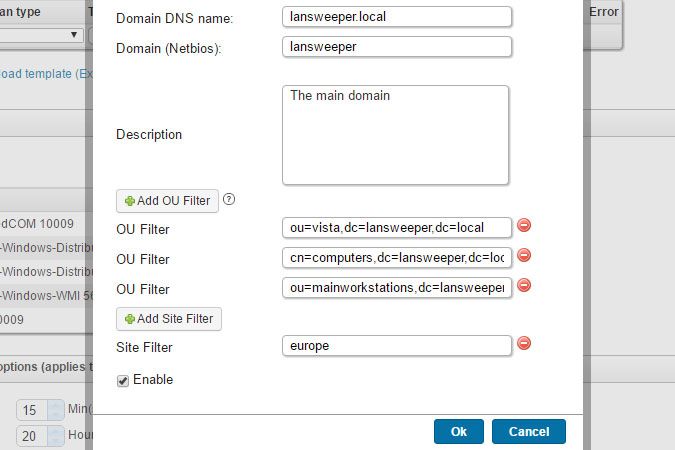This screenshot has width=675, height=450.
Task: Cancel the domain dialog
Action: pos(528,431)
